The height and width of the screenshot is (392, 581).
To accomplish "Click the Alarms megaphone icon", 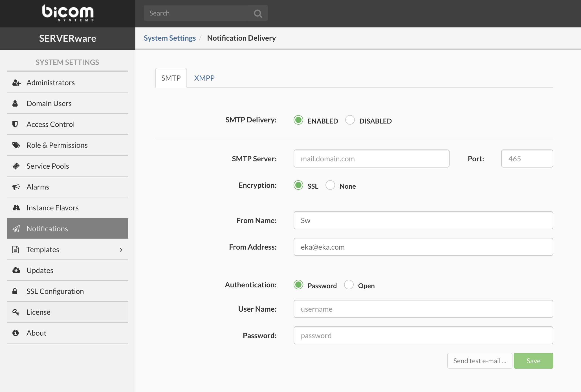I will point(16,187).
